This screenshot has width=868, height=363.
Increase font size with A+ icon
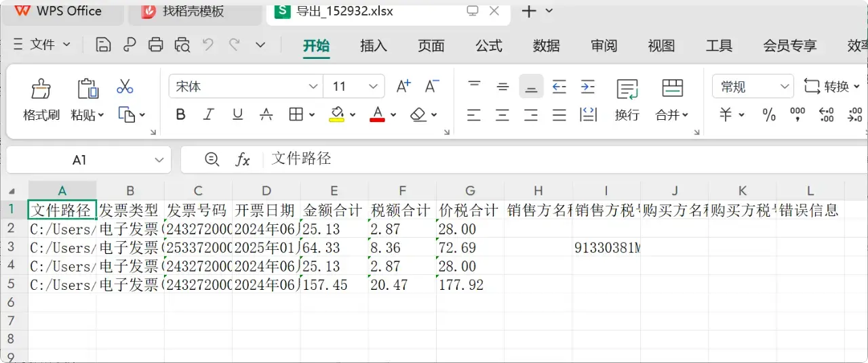pos(403,86)
